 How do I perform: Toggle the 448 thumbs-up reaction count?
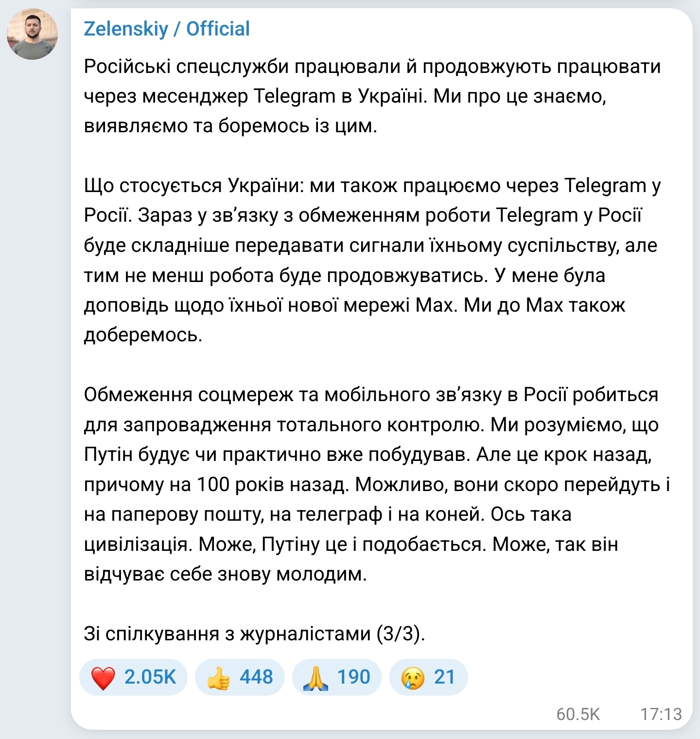click(256, 677)
